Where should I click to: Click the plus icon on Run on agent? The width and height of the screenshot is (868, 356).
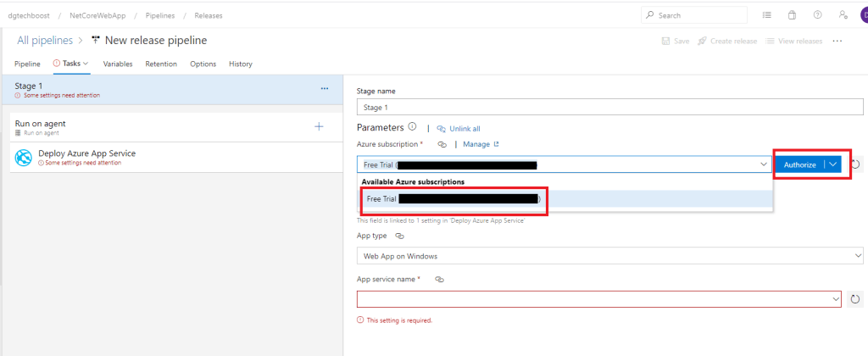pos(320,126)
